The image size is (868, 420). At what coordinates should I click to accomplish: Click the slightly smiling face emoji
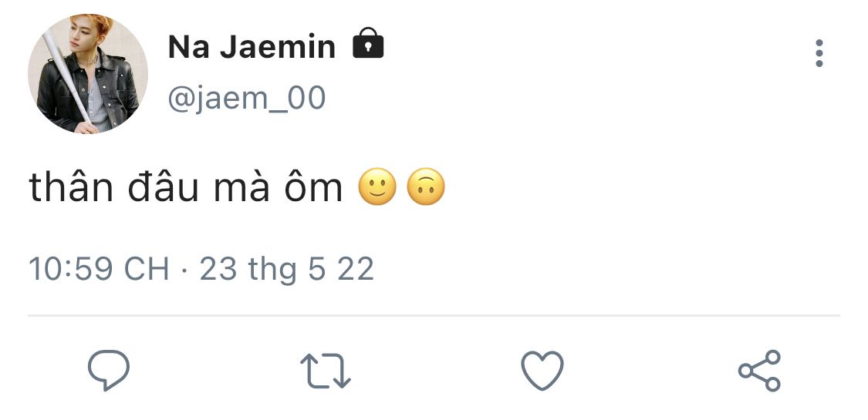[x=377, y=189]
